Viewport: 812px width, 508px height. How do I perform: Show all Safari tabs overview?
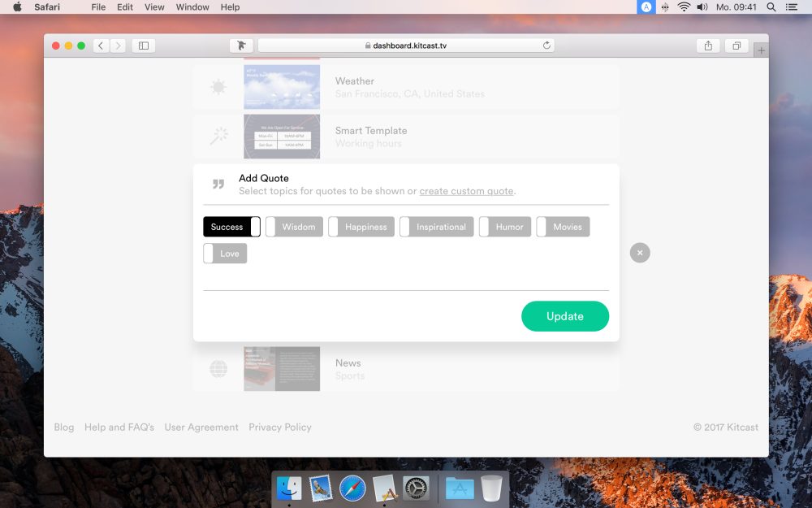(736, 46)
